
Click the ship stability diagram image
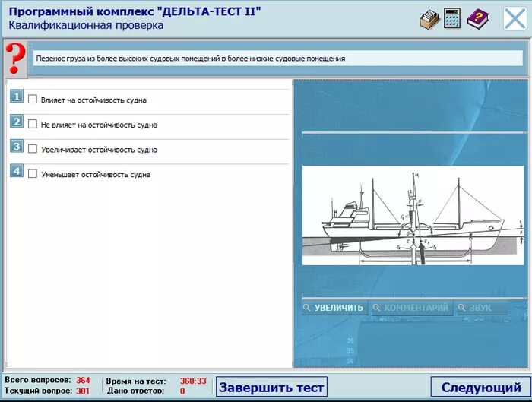click(x=413, y=215)
